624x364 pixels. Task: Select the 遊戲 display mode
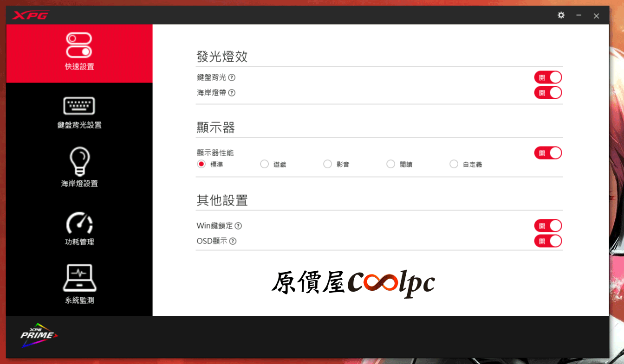pos(265,164)
